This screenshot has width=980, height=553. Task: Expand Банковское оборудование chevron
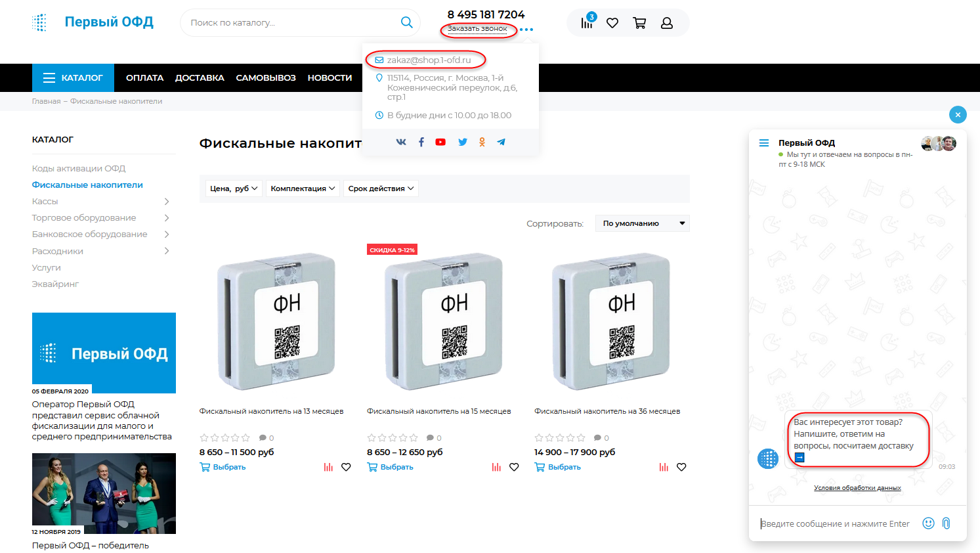click(x=167, y=234)
